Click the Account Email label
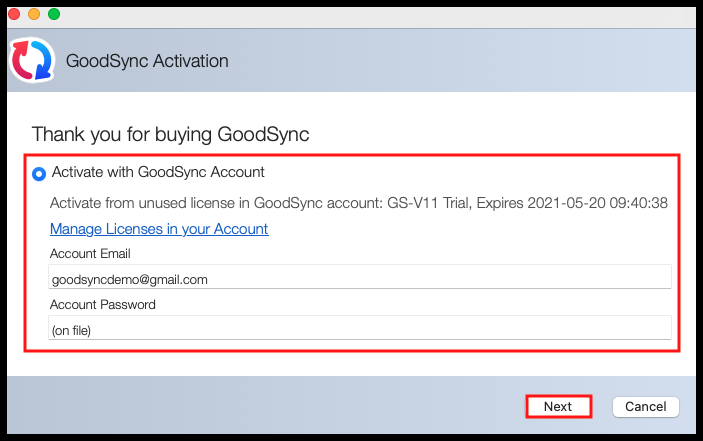Image resolution: width=703 pixels, height=441 pixels. (x=90, y=254)
